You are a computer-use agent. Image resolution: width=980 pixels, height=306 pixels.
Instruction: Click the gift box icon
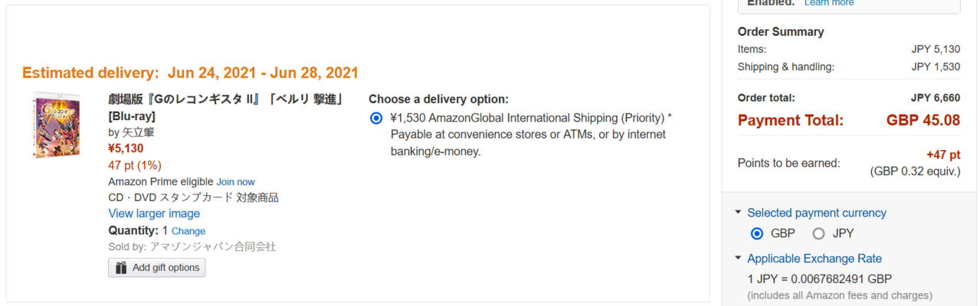[x=121, y=268]
